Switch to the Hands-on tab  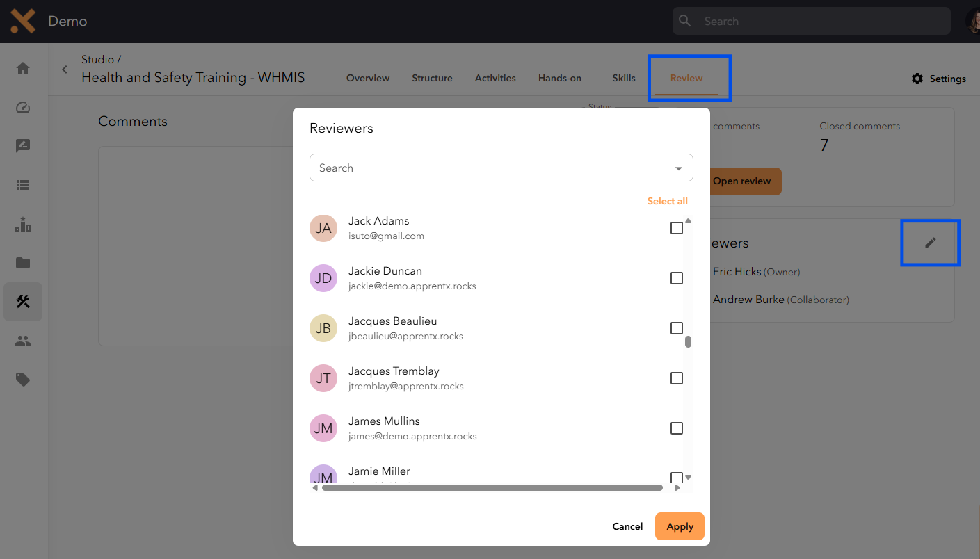click(x=560, y=78)
